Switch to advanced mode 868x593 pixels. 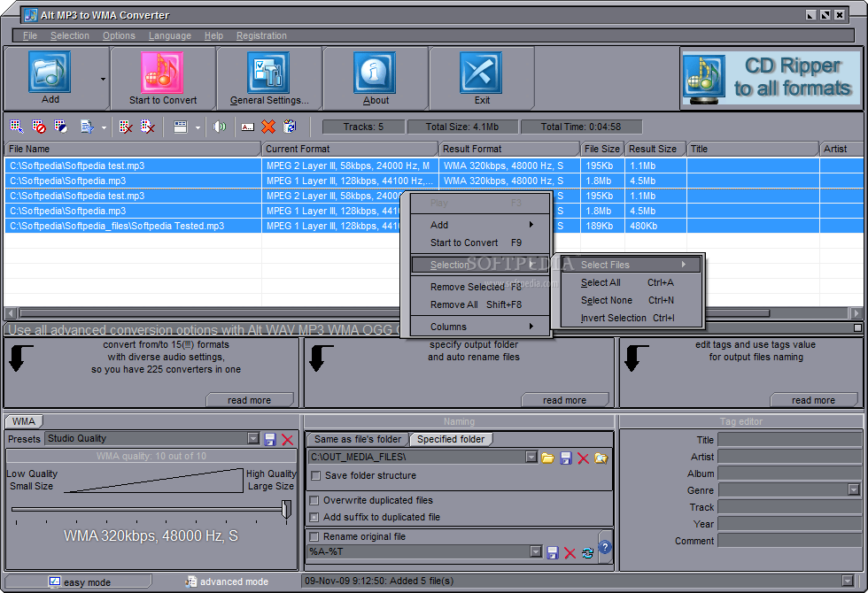(x=227, y=582)
